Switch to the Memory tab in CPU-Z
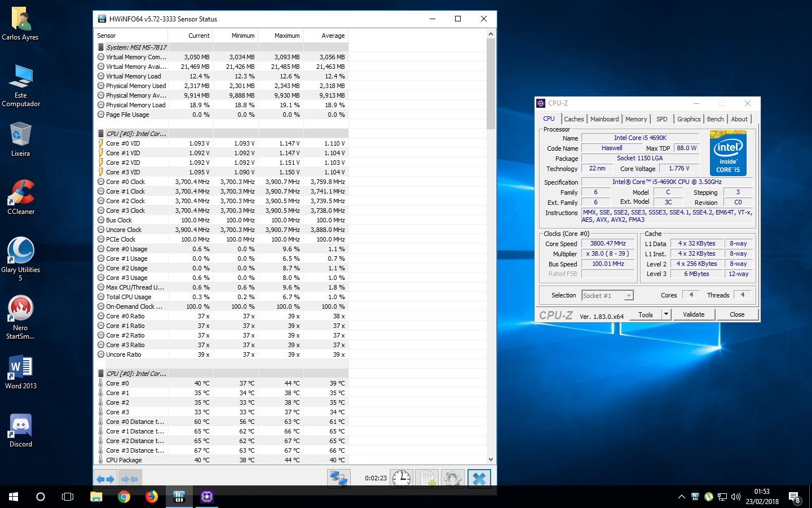Image resolution: width=812 pixels, height=508 pixels. coord(636,119)
